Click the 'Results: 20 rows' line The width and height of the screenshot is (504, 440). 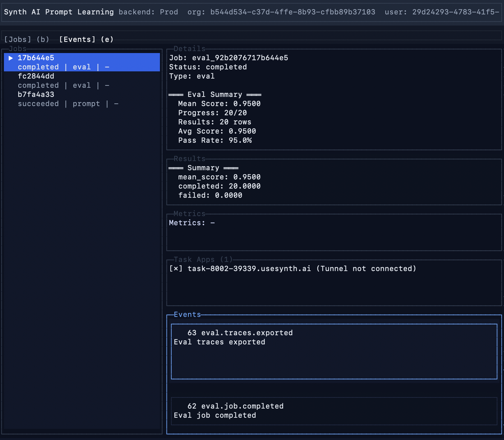tap(215, 122)
